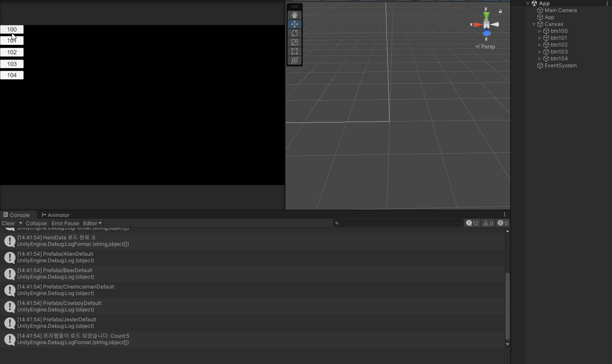This screenshot has height=364, width=612.
Task: Open Console panel options menu
Action: (x=505, y=214)
